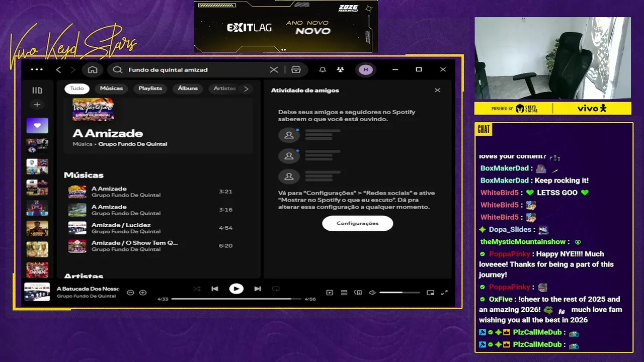Open the Liked Songs heart tile
The height and width of the screenshot is (362, 644).
pos(37,126)
